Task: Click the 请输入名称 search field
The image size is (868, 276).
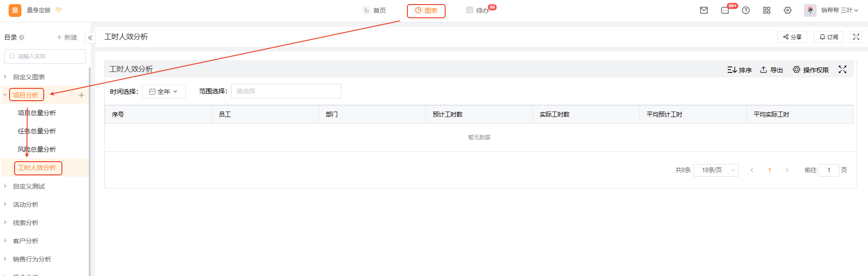Action: click(45, 56)
